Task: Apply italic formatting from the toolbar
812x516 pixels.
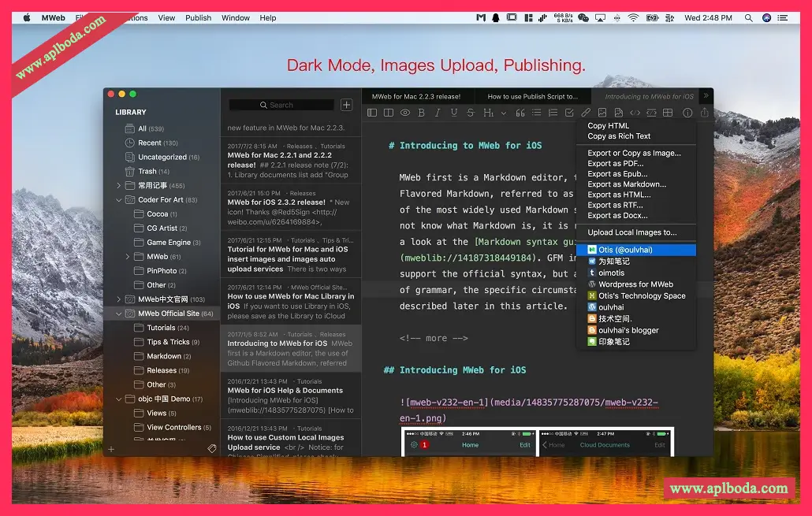Action: point(438,113)
